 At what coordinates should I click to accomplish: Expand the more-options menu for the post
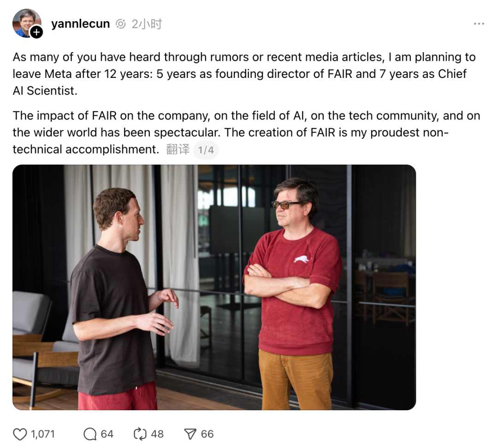(480, 24)
